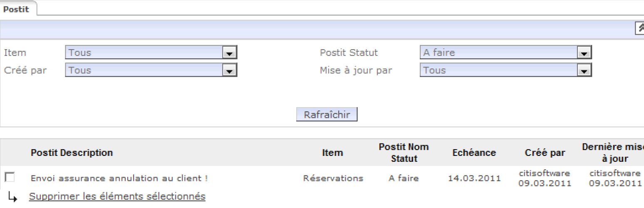This screenshot has width=644, height=208.
Task: Tick the checkbox for Envoi assurance row
Action: pos(9,178)
